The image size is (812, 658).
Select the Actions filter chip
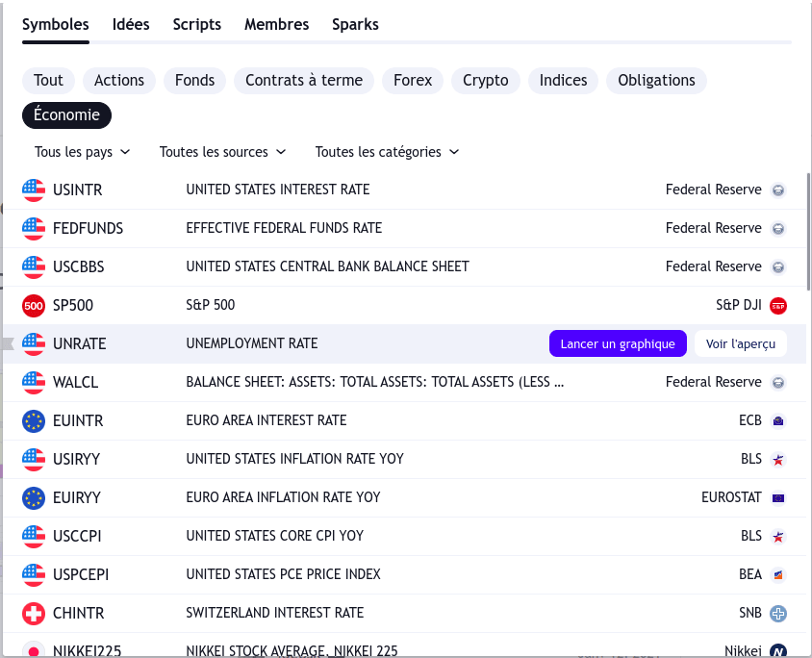(119, 80)
